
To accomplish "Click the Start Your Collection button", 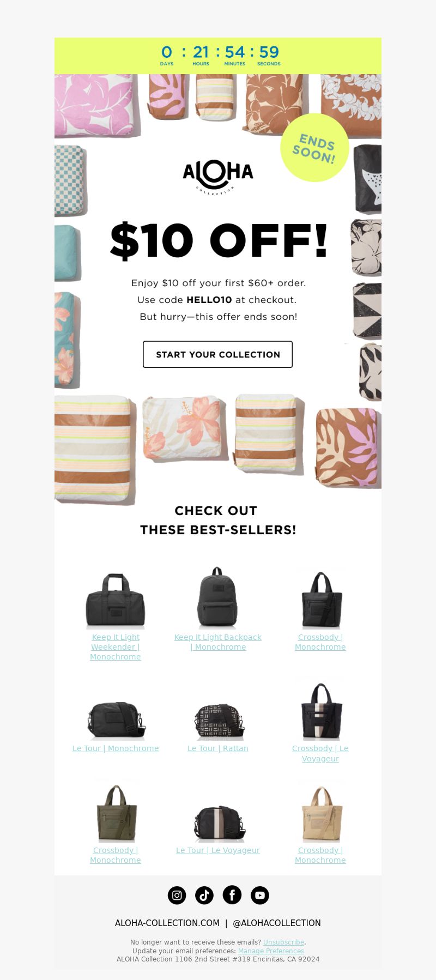I will pyautogui.click(x=218, y=354).
